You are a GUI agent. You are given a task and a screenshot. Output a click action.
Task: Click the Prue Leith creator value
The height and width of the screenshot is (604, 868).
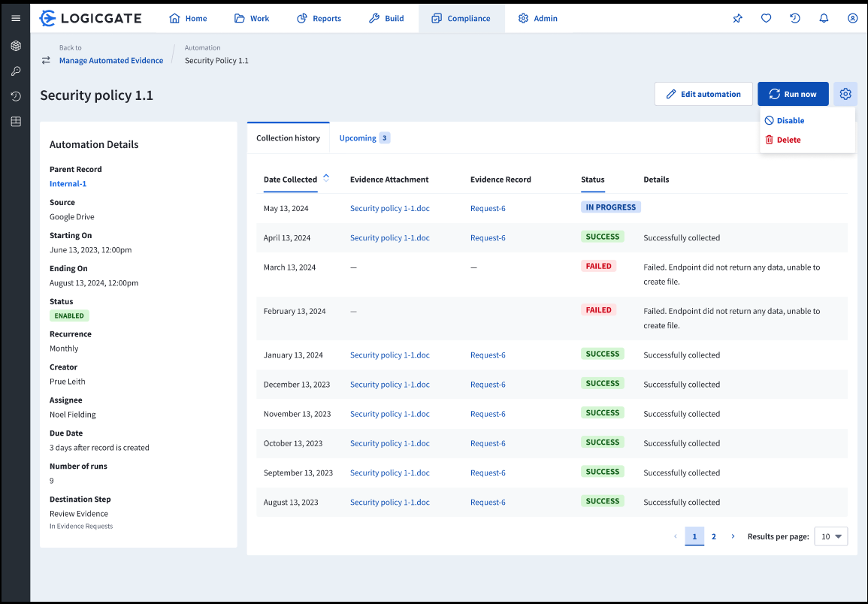tap(68, 382)
